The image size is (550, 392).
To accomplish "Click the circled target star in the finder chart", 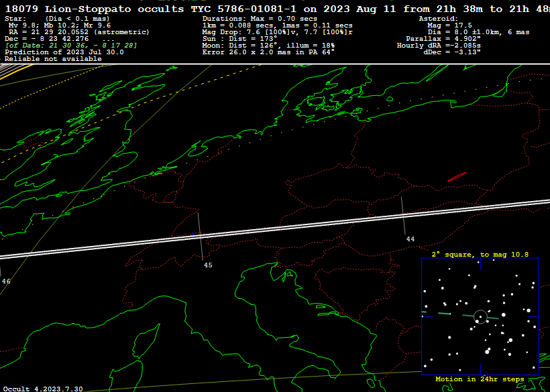I will coord(480,317).
